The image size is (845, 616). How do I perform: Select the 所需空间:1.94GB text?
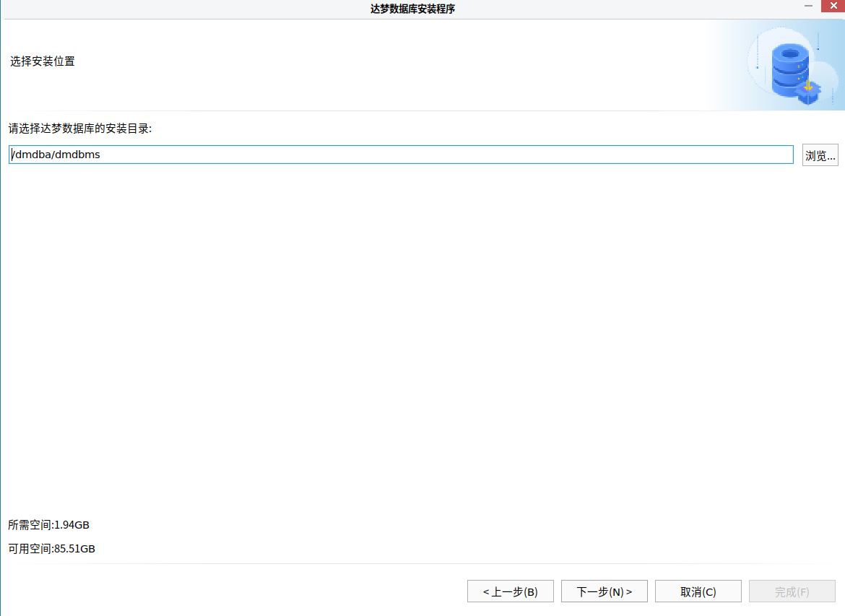(48, 525)
